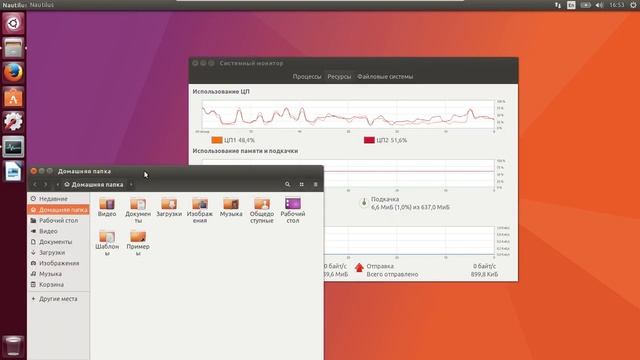Open the Общедоступные folder icon
Image resolution: width=640 pixels, height=360 pixels.
pos(262,210)
